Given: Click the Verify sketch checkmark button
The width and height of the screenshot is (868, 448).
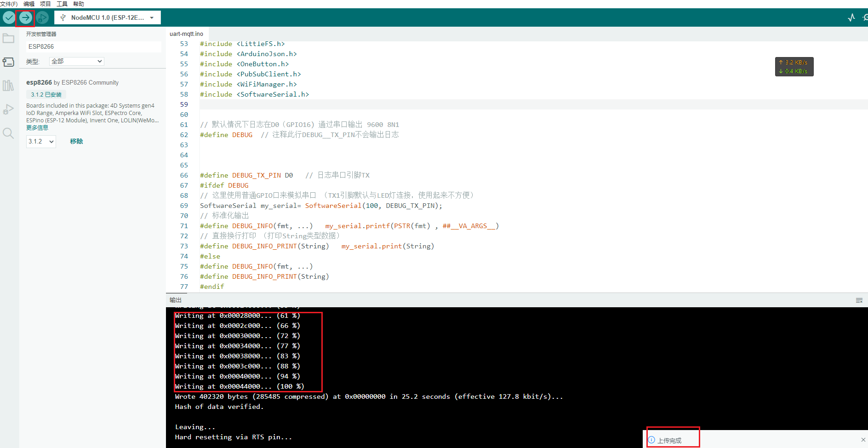Looking at the screenshot, I should click(x=9, y=18).
